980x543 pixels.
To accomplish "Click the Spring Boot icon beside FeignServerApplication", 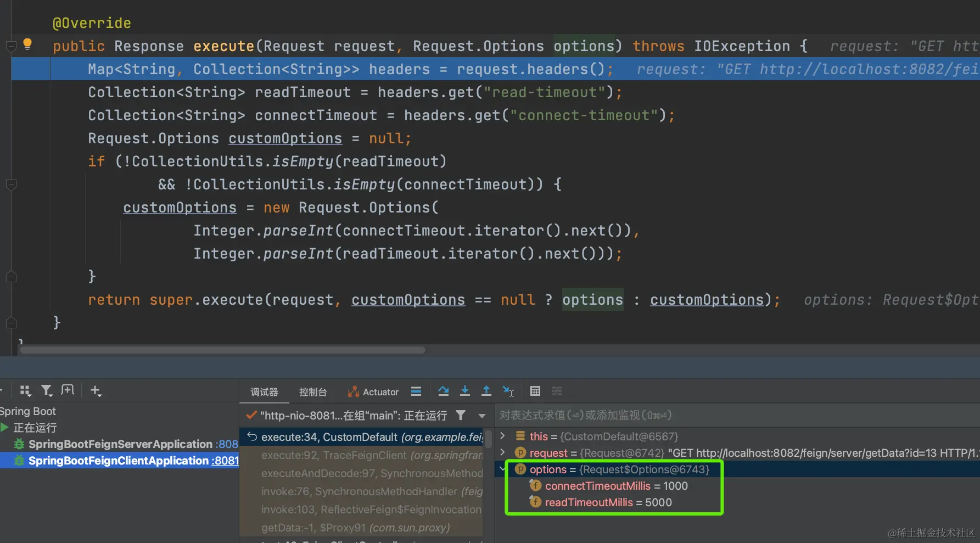I will pyautogui.click(x=19, y=444).
